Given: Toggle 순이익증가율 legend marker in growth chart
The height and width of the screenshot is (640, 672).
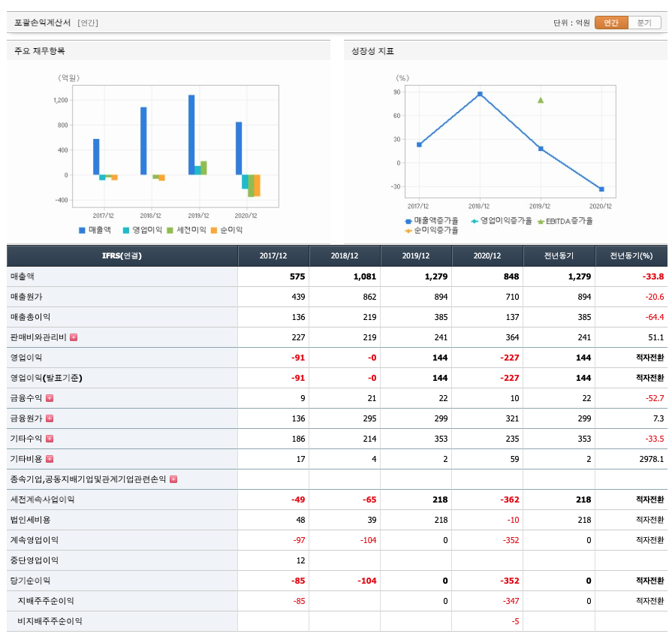Looking at the screenshot, I should tap(408, 231).
